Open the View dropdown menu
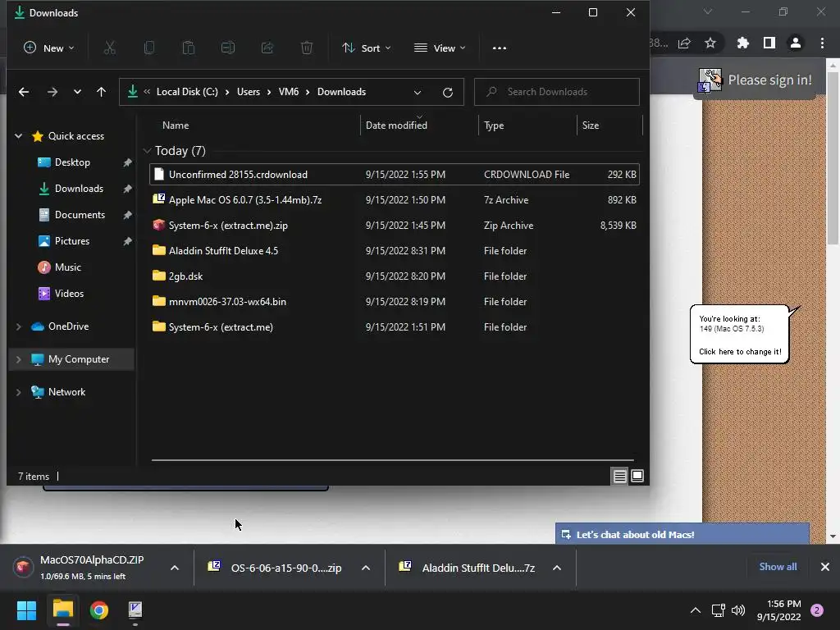Screen dimensions: 840x630 [440, 48]
